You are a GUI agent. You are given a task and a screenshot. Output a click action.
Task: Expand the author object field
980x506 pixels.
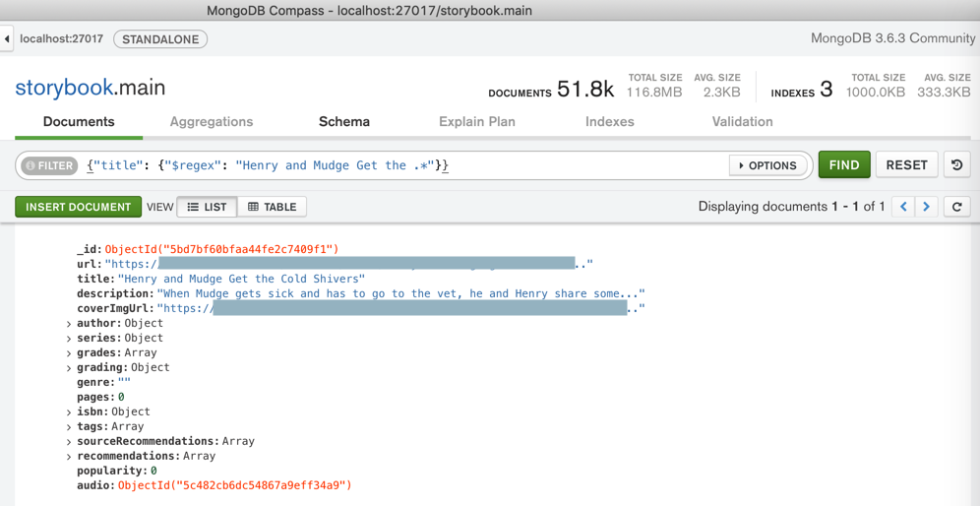tap(69, 324)
